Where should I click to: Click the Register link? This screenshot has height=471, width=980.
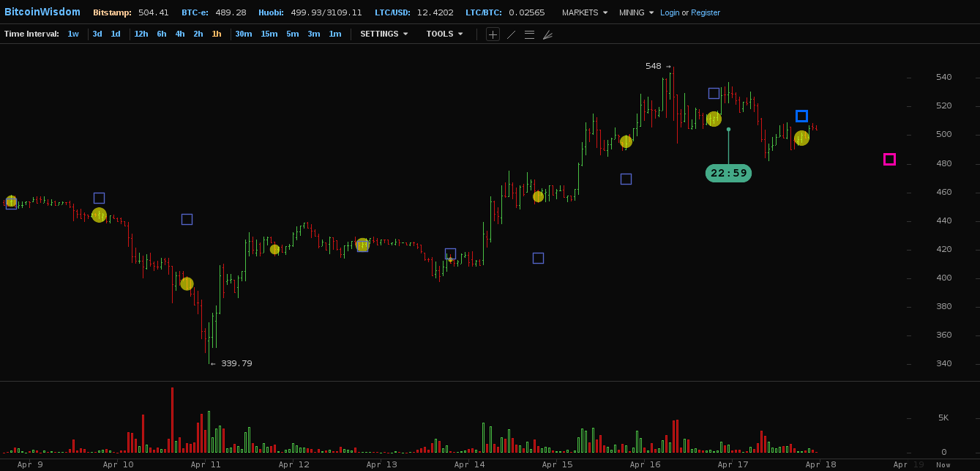pyautogui.click(x=706, y=12)
